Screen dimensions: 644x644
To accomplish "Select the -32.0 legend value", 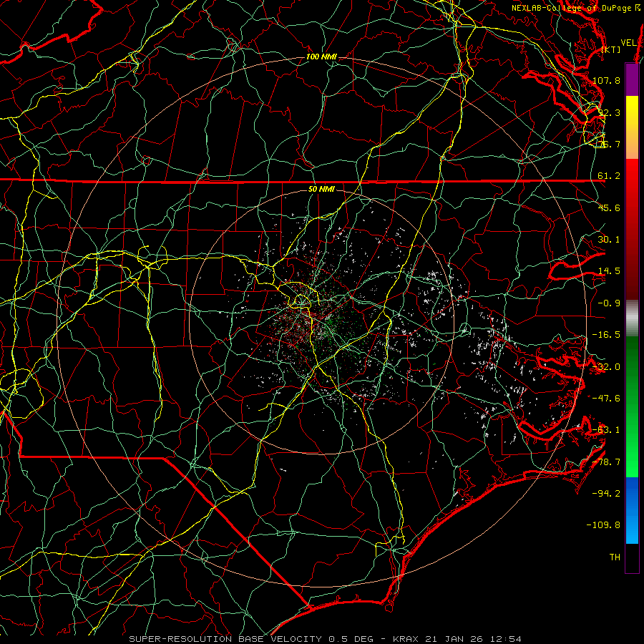I will click(x=606, y=367).
